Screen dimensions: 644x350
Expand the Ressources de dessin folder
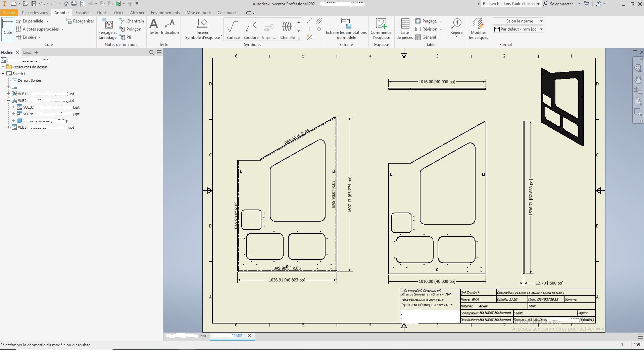coord(3,67)
